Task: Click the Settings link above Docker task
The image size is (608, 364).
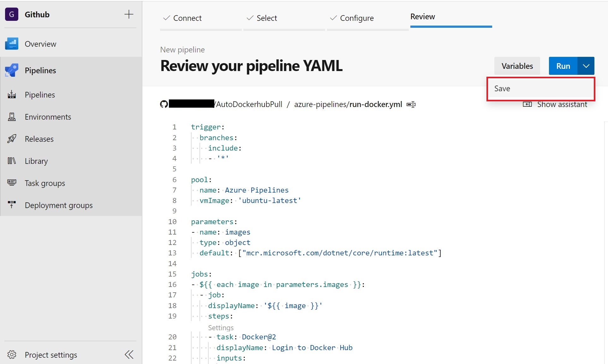Action: tap(221, 327)
